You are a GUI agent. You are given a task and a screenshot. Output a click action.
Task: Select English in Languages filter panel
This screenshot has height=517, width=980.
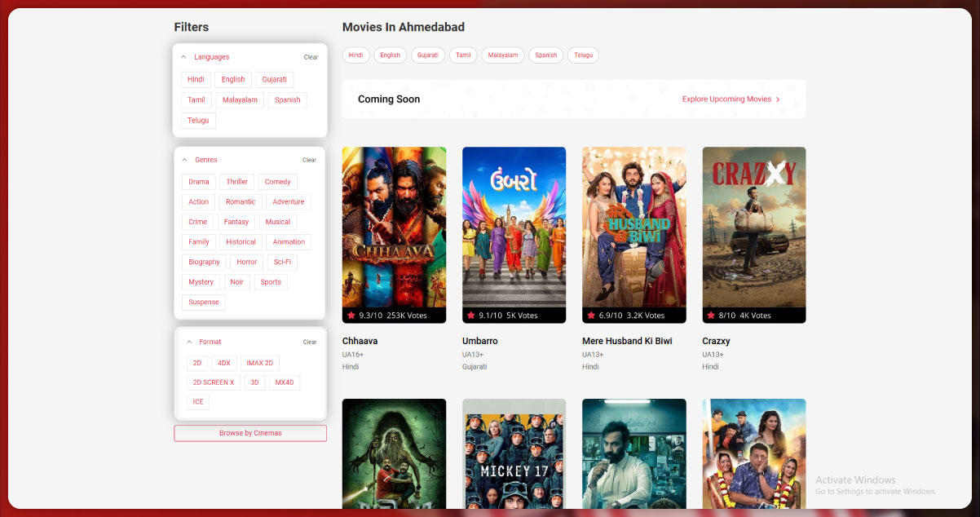[233, 80]
